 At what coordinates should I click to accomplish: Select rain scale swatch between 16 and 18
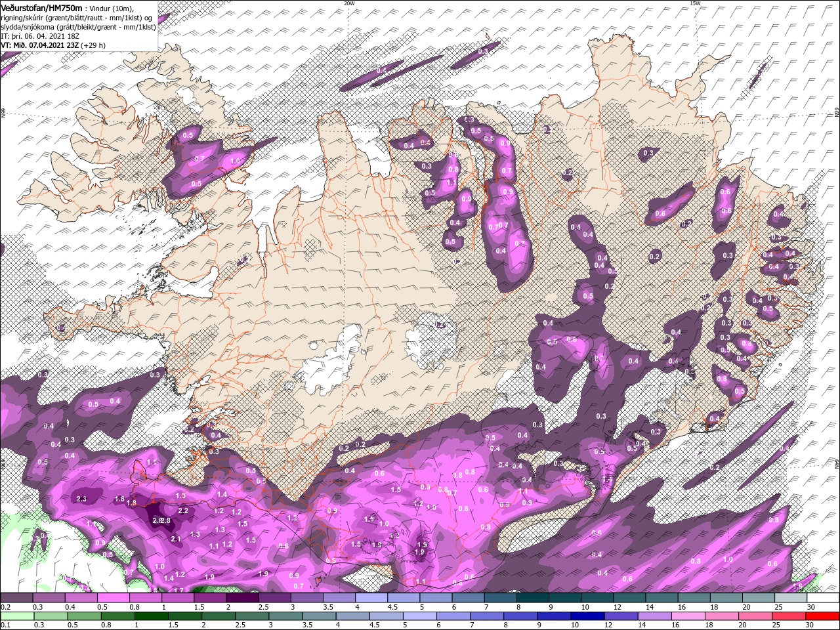pos(687,616)
